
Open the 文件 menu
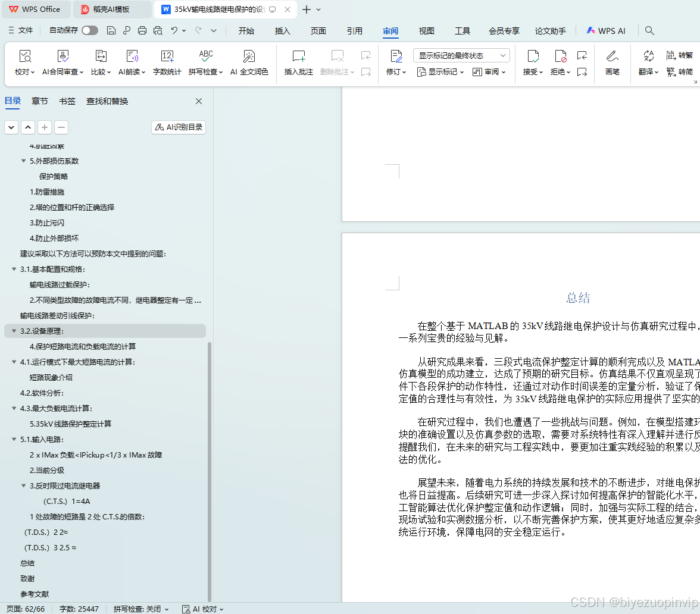click(20, 30)
